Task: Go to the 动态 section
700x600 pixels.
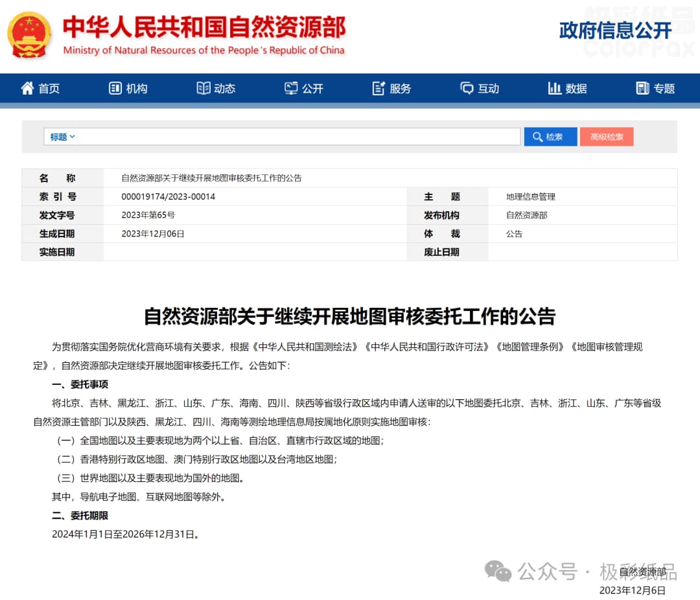Action: [216, 88]
